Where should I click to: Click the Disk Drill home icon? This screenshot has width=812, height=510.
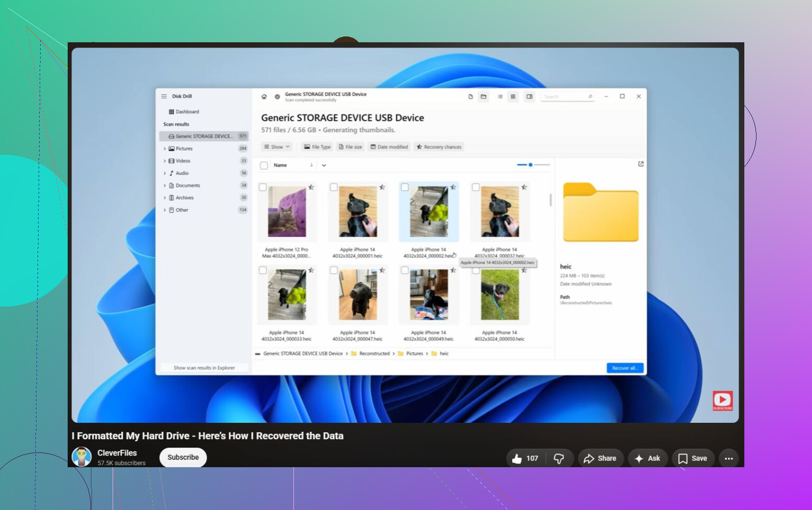tap(264, 97)
